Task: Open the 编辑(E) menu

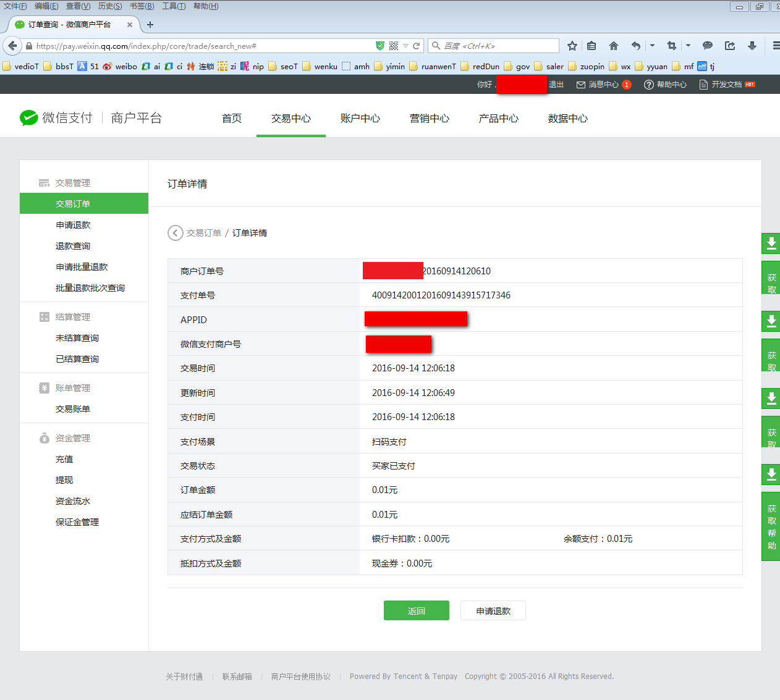Action: pyautogui.click(x=46, y=6)
